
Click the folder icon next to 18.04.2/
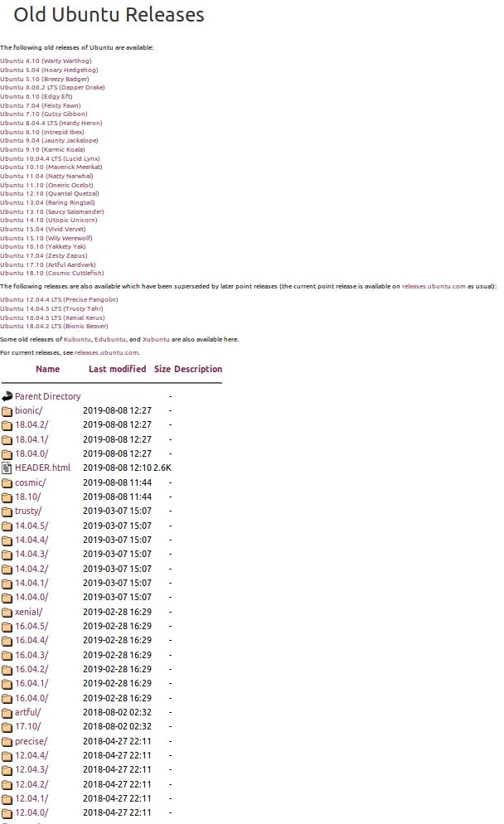click(7, 425)
